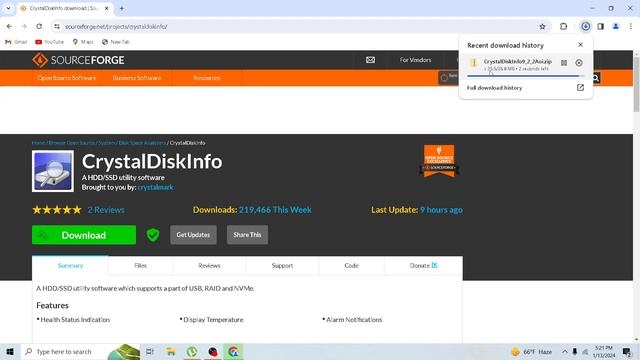Switch to the Summary tab
640x360 pixels.
click(70, 266)
